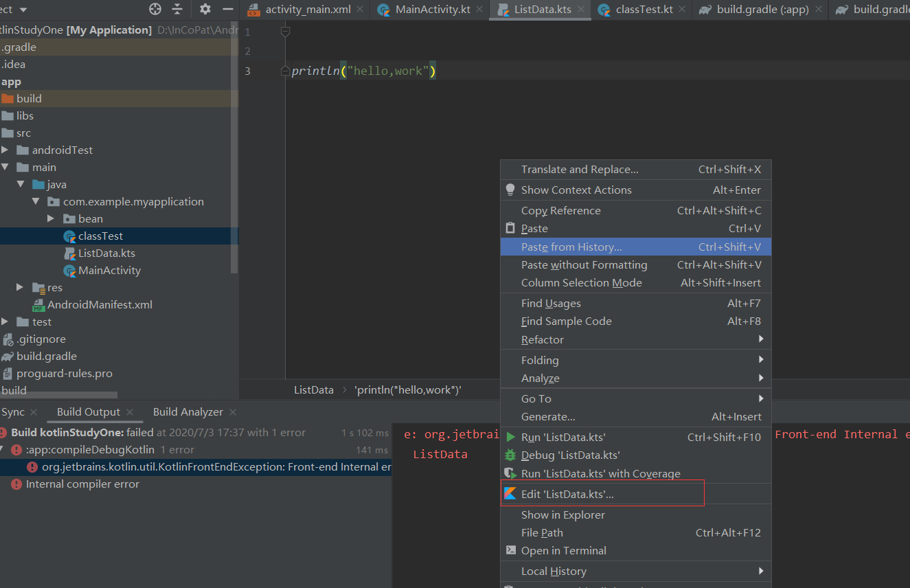Screen dimensions: 910x588
Task: Click the Kotlin script icon on ListData.kts tab
Action: pos(503,10)
